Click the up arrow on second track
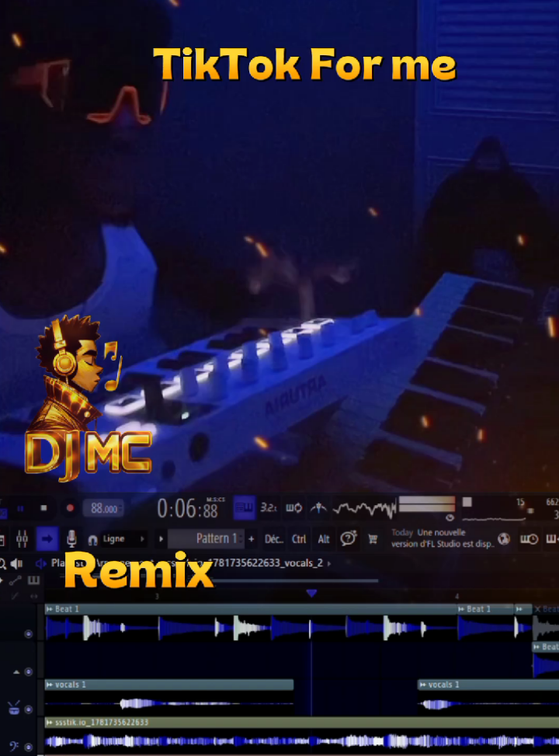559x756 pixels. 16,671
